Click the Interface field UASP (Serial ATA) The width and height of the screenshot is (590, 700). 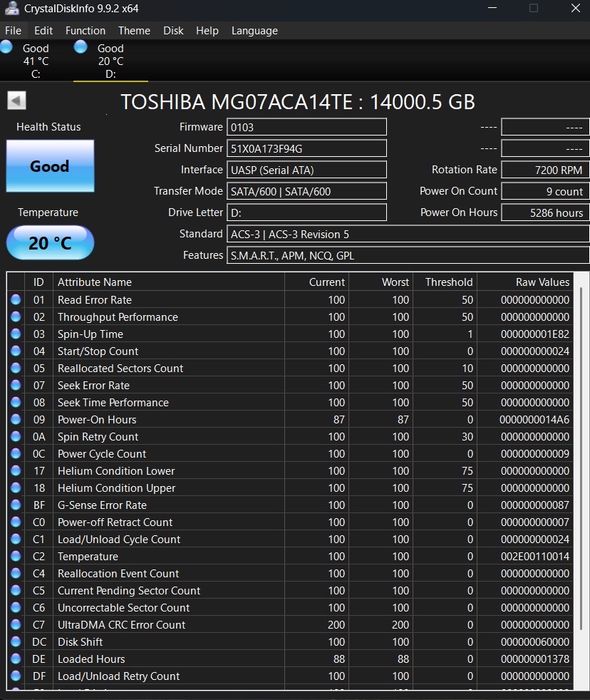point(307,170)
